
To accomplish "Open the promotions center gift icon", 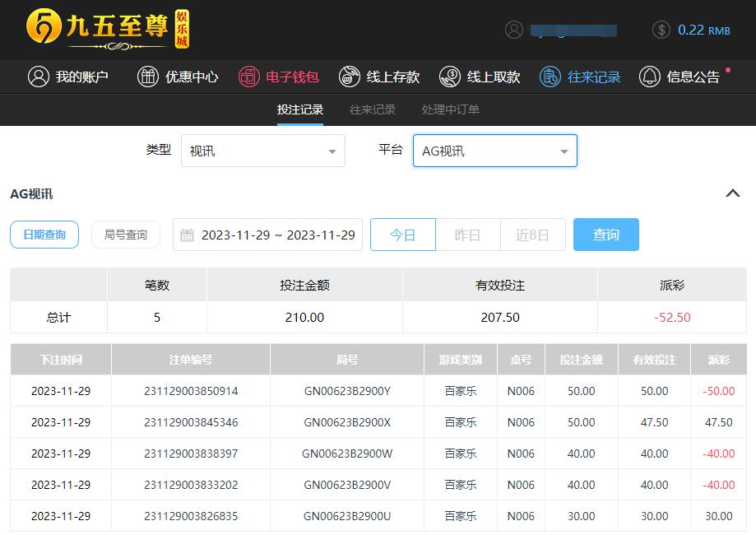I will [148, 77].
